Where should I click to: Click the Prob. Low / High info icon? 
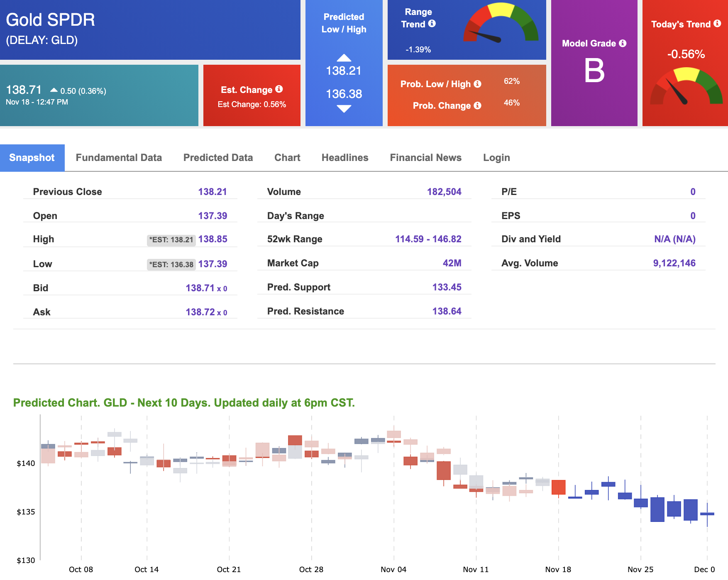point(478,84)
